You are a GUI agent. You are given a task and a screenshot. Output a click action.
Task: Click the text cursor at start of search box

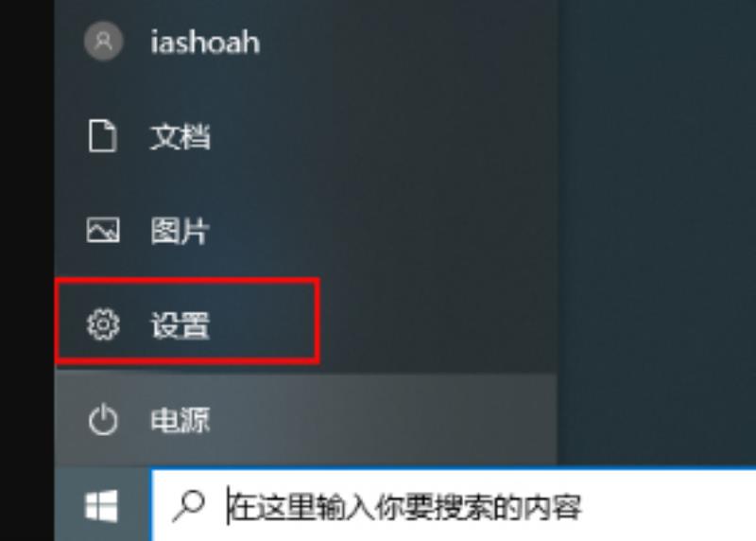pyautogui.click(x=229, y=506)
